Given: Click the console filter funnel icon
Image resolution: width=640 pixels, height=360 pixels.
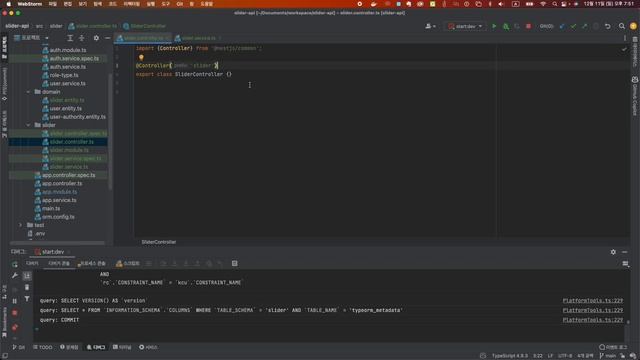Looking at the screenshot, I should coord(27,299).
